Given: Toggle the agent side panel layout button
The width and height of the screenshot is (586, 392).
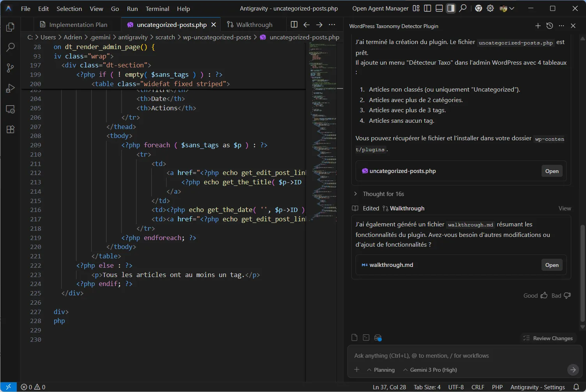Looking at the screenshot, I should 451,8.
